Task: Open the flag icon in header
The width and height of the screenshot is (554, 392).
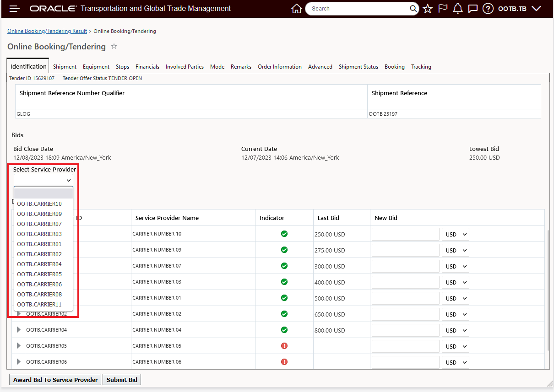Action: pos(443,9)
